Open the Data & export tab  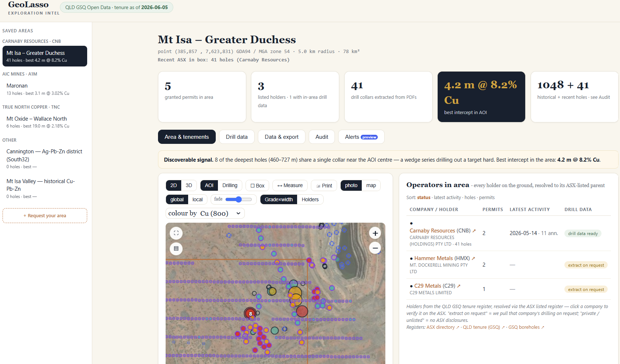(281, 137)
